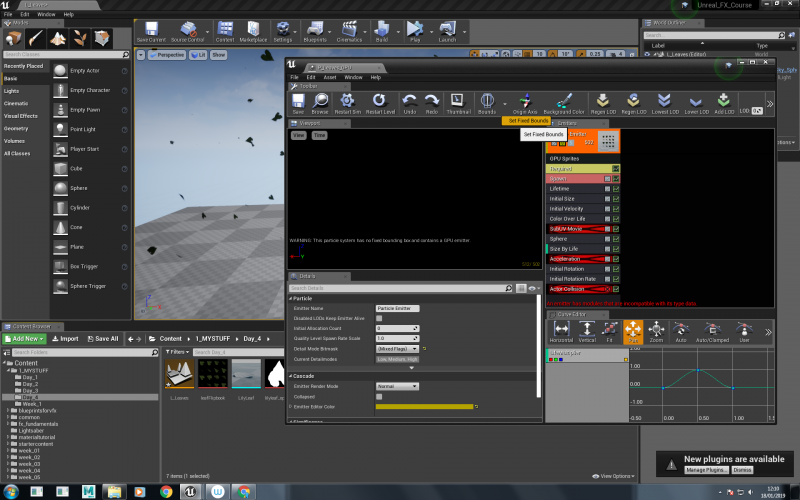Viewport: 800px width, 500px height.
Task: Toggle the Bounds toolbar icon
Action: coord(487,104)
